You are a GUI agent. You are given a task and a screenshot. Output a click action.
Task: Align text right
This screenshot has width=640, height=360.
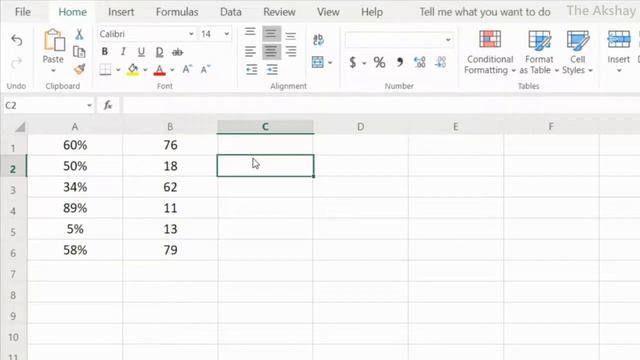click(x=291, y=51)
